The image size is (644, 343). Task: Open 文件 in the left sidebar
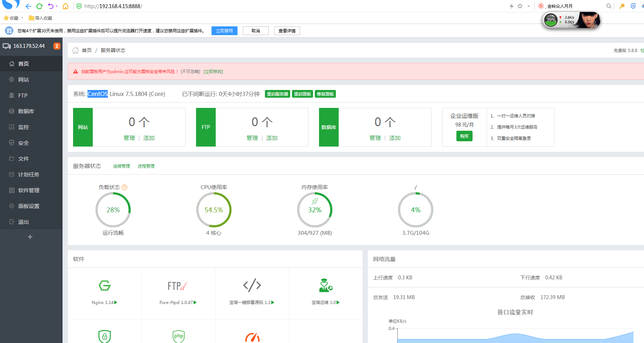tap(31, 158)
